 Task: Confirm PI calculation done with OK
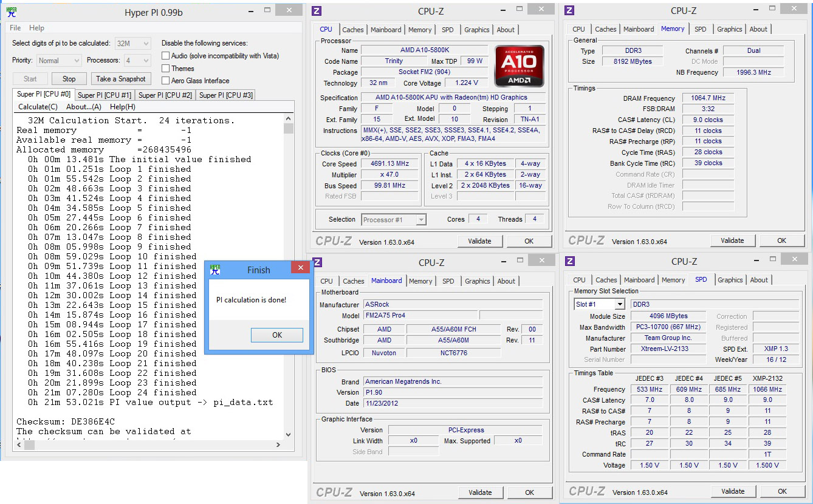point(277,335)
